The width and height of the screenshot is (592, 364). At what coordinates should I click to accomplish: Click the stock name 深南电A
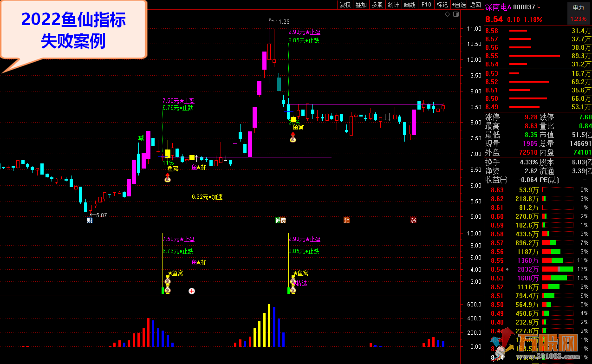coord(498,7)
